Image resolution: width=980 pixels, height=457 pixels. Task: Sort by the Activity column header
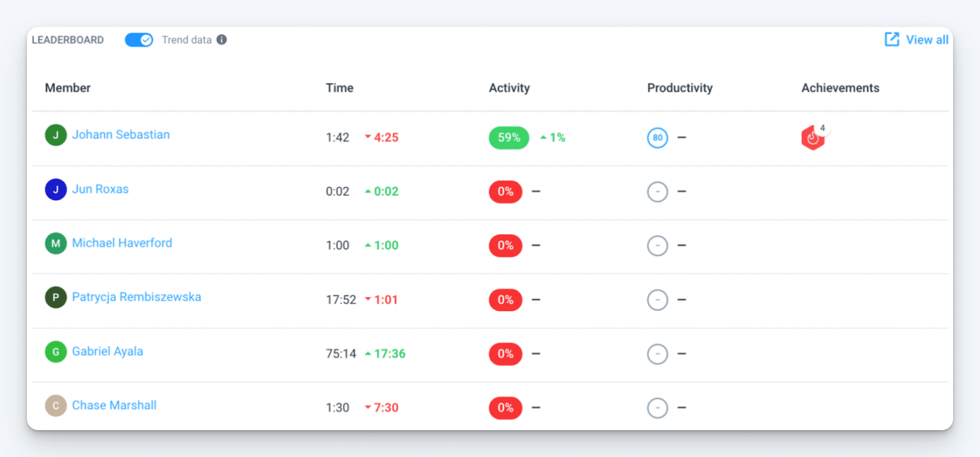click(x=509, y=88)
